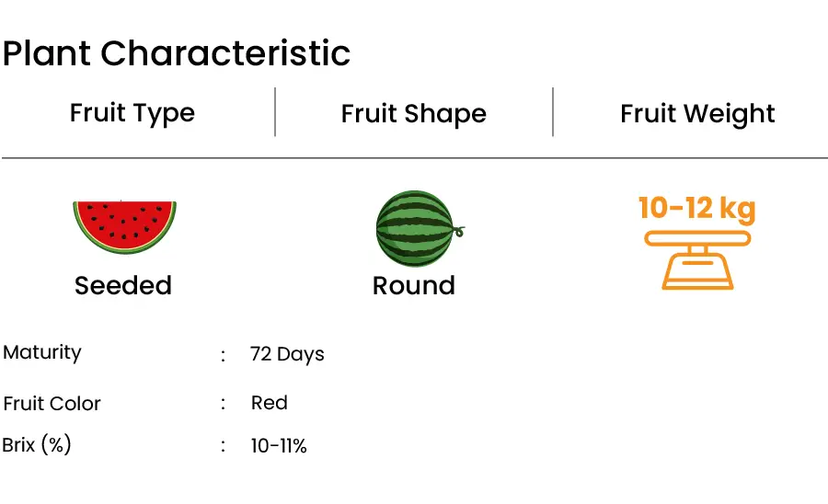Click the Fruit Color row label

(52, 404)
